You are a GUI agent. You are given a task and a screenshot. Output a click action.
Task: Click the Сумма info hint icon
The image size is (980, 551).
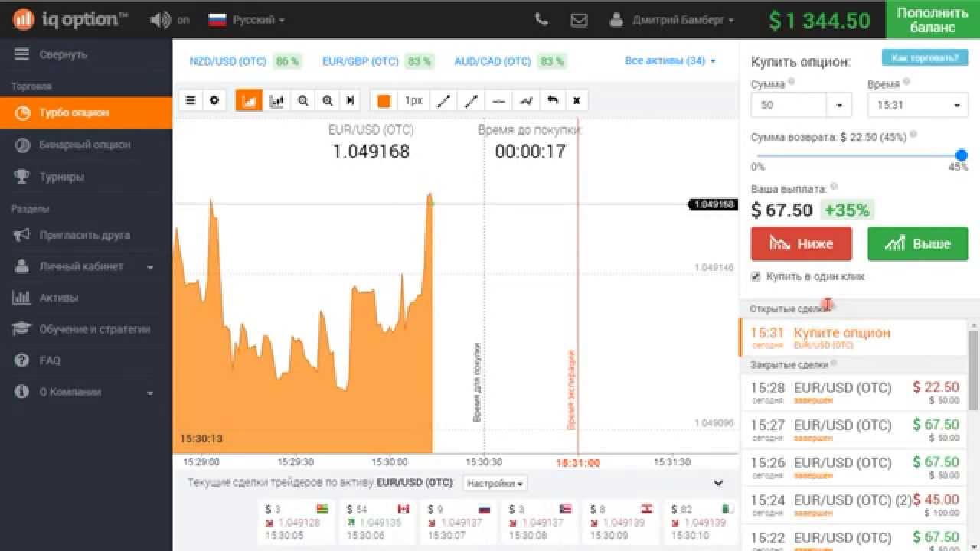pos(791,81)
